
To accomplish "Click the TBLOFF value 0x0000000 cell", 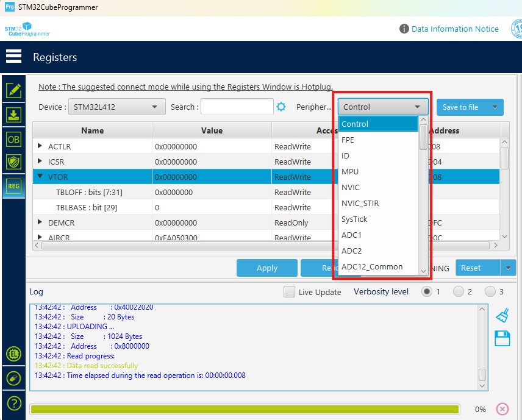I will pos(212,192).
